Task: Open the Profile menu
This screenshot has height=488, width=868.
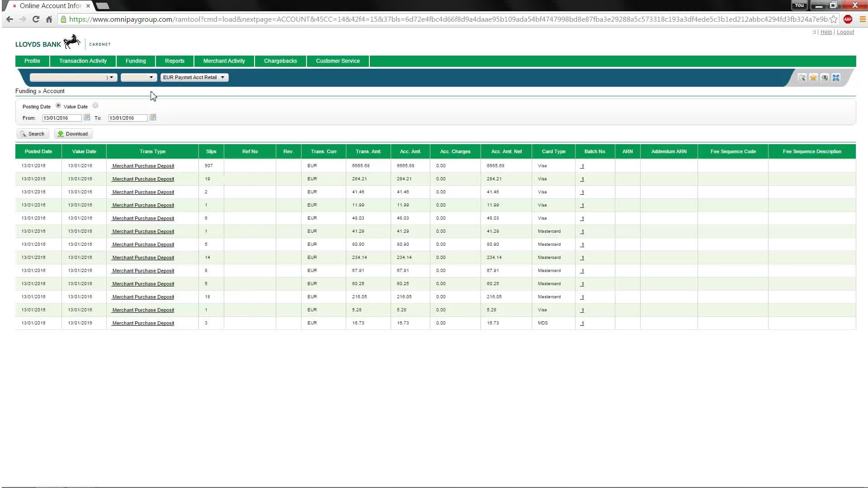Action: [32, 61]
